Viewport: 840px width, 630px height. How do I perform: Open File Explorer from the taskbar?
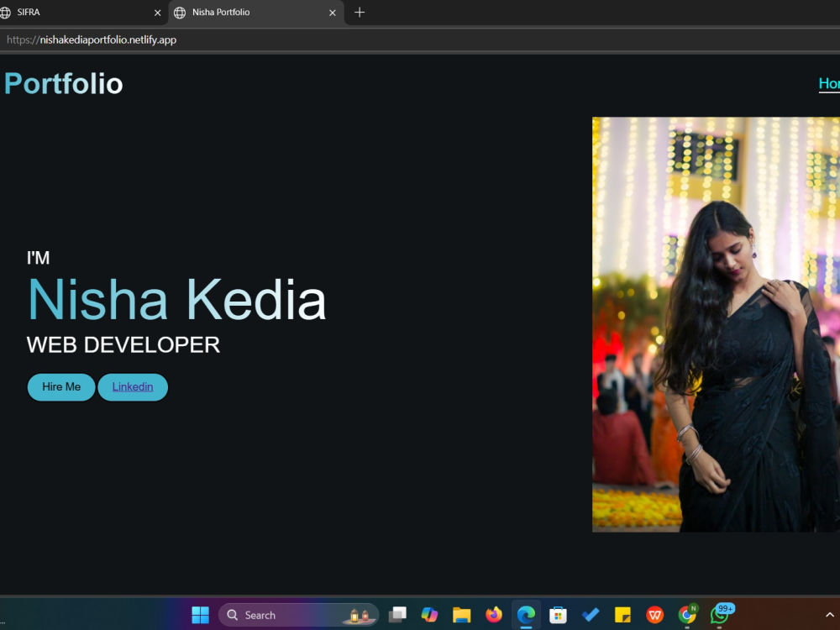coord(461,615)
